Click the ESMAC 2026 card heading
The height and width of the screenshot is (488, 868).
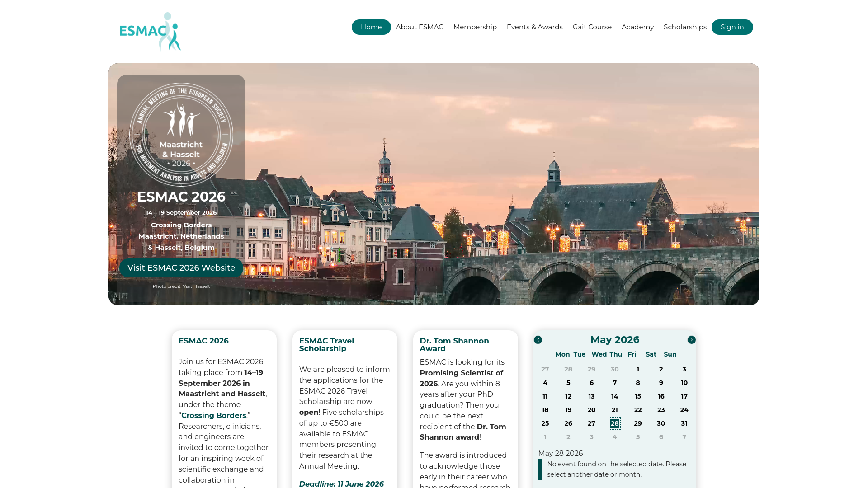203,341
